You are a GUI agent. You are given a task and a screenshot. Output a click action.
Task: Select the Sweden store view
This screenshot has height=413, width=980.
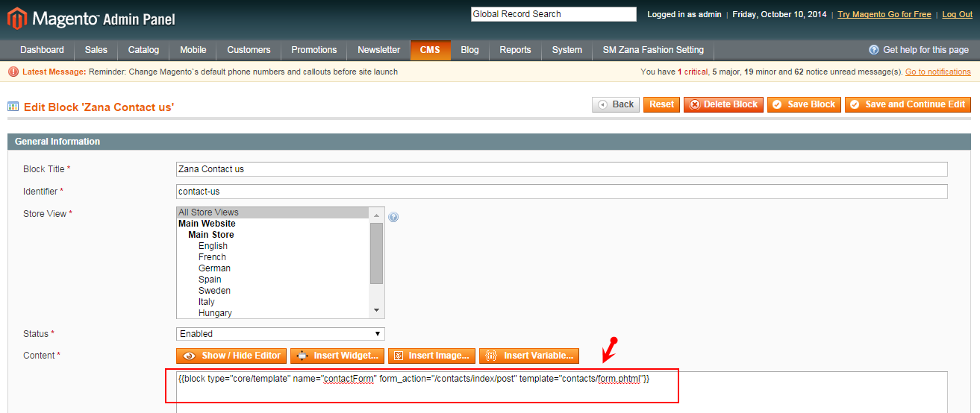pos(273,291)
